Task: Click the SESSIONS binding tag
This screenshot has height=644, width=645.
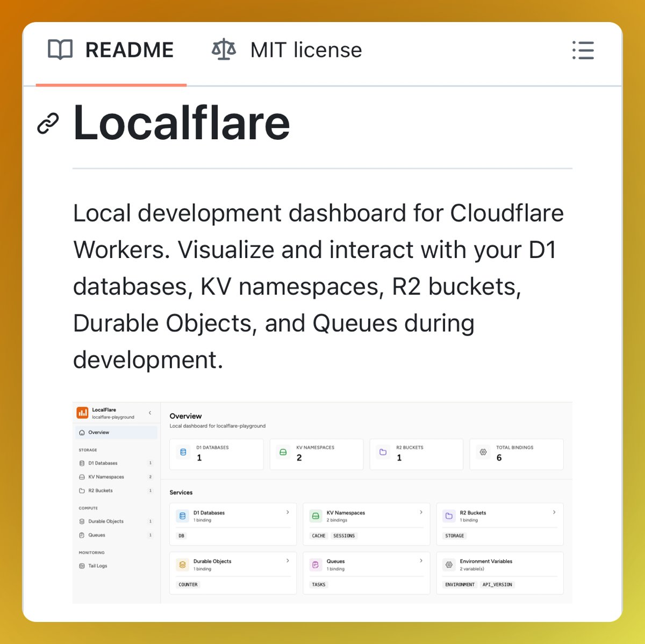Action: pos(344,535)
